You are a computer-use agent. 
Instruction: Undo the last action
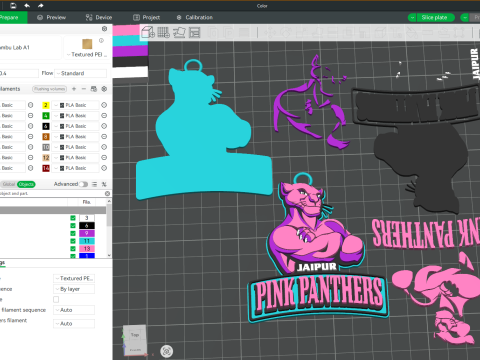[27, 6]
